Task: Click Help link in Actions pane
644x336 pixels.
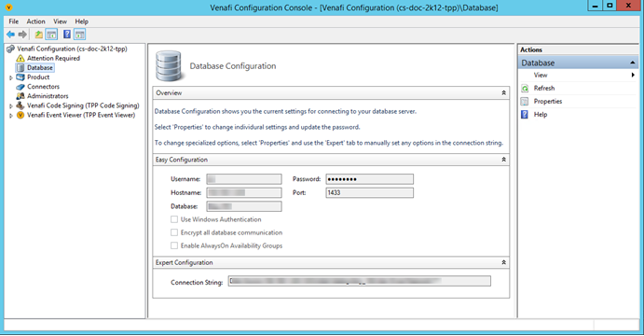Action: [541, 115]
